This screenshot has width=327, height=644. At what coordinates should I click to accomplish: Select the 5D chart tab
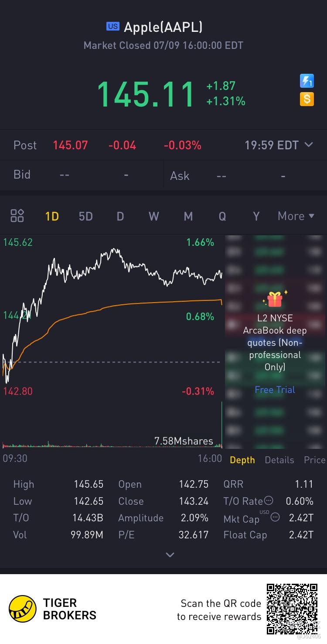(x=86, y=216)
